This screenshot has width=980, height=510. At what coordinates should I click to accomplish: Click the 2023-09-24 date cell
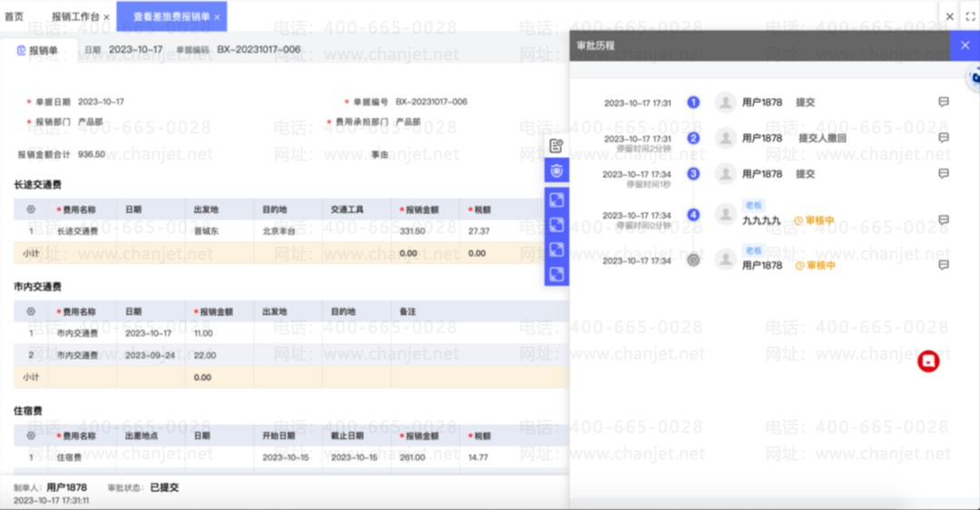click(150, 355)
